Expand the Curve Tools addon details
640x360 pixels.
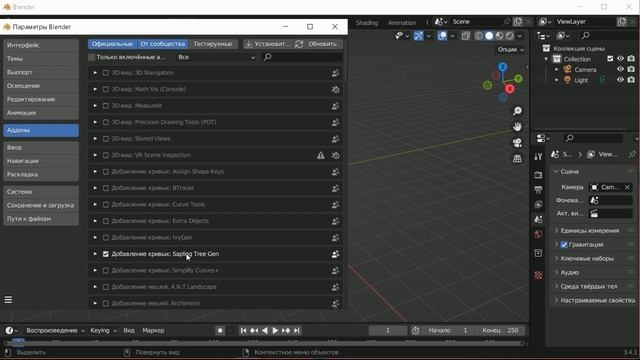tap(95, 204)
